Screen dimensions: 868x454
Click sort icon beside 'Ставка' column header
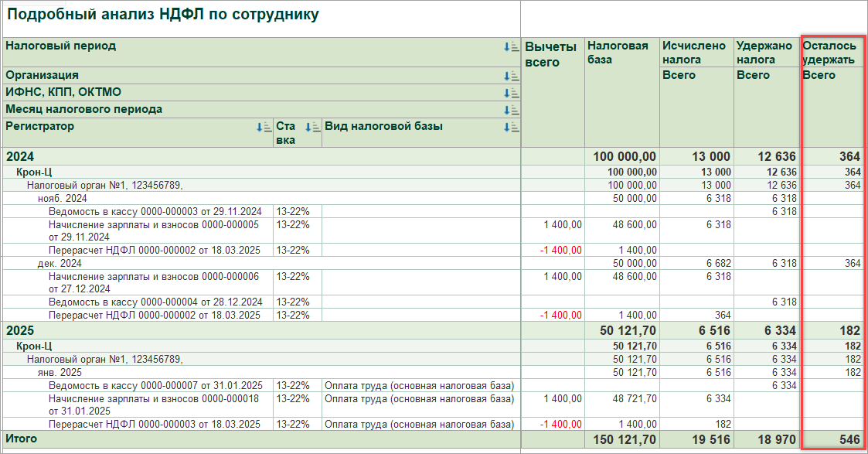(x=313, y=128)
